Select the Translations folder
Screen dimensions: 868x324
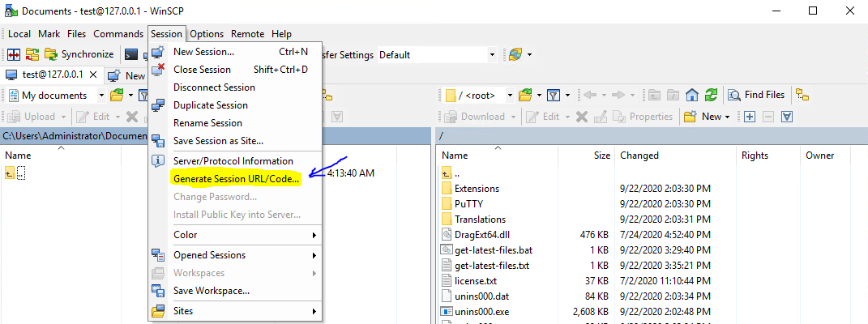coord(480,220)
